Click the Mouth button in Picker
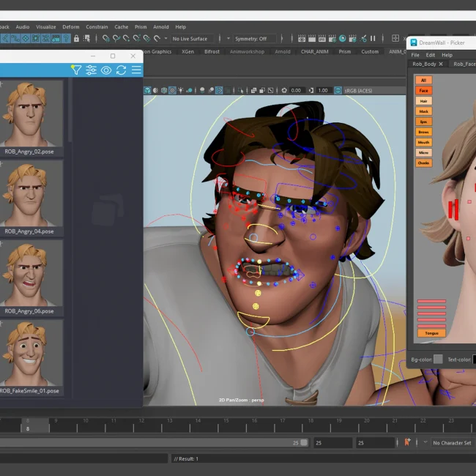Image resolution: width=476 pixels, height=476 pixels. [x=423, y=142]
